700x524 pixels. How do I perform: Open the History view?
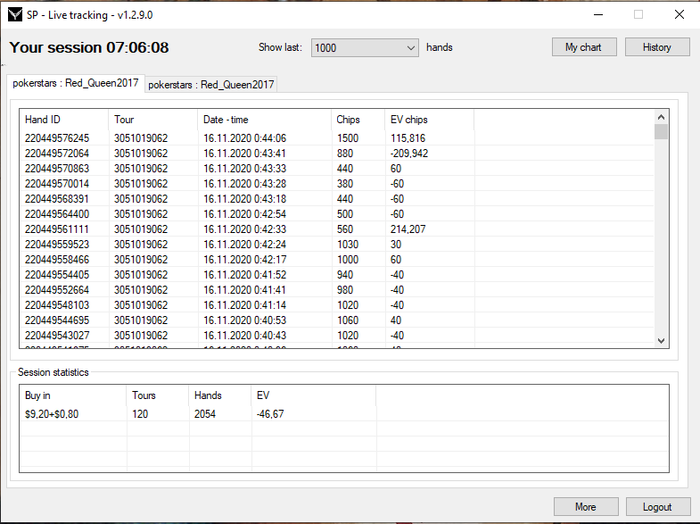click(x=657, y=47)
